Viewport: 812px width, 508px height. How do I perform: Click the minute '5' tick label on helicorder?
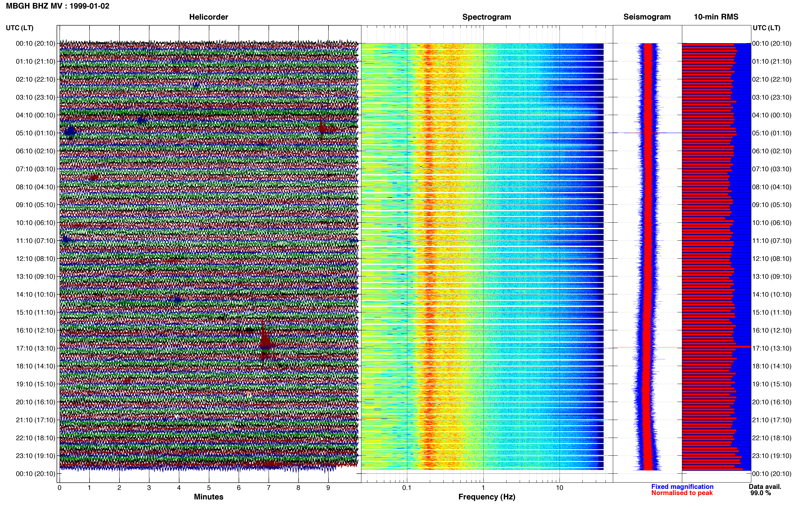209,488
